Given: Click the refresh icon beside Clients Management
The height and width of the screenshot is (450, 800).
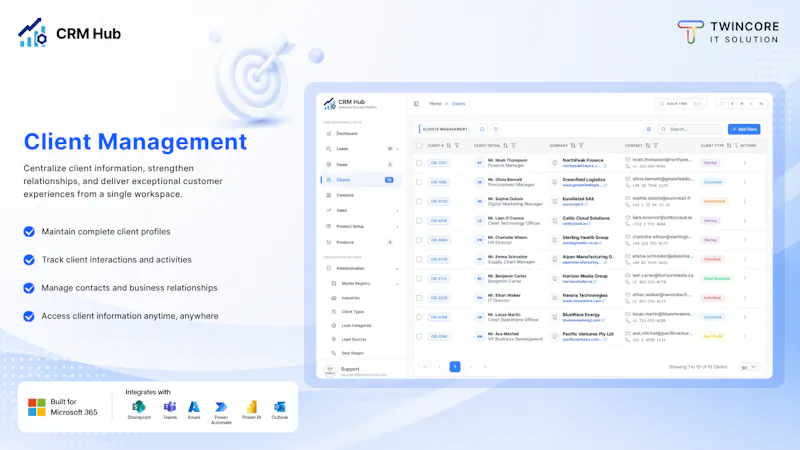Looking at the screenshot, I should (482, 129).
